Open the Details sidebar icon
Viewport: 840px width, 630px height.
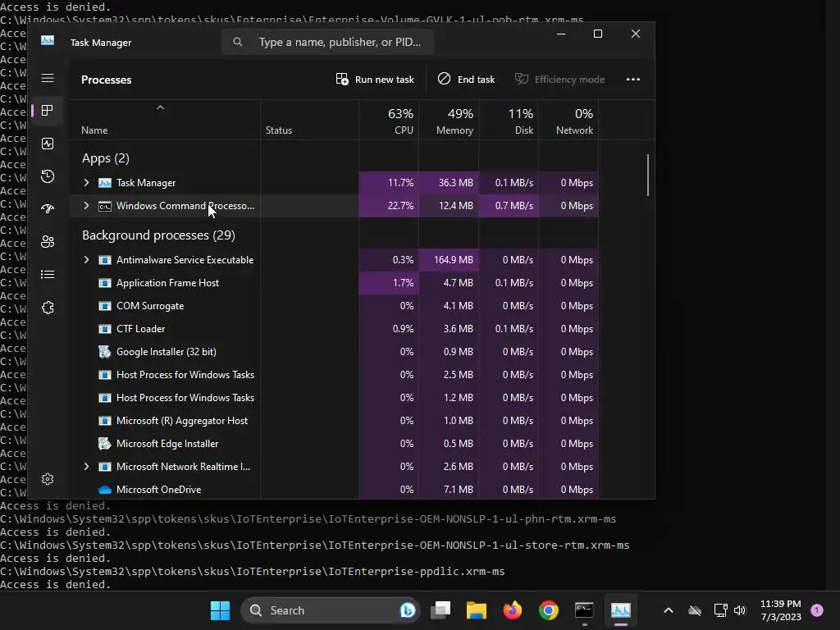tap(48, 274)
